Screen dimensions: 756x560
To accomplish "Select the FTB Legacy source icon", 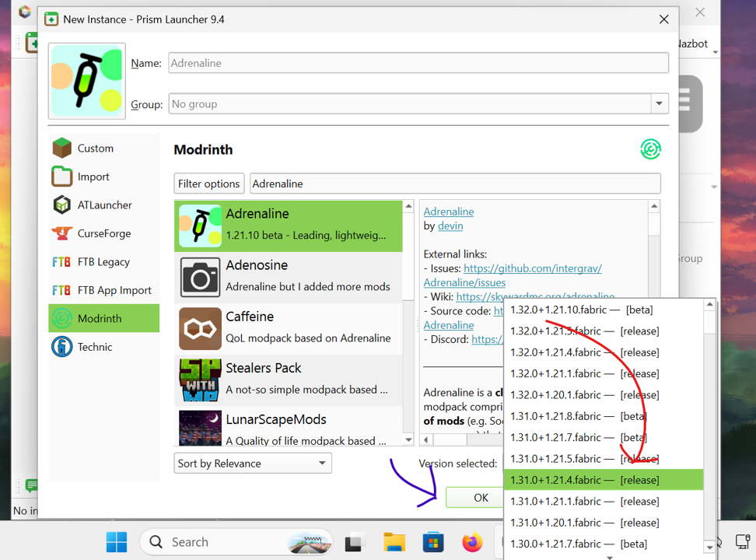I will [x=61, y=261].
